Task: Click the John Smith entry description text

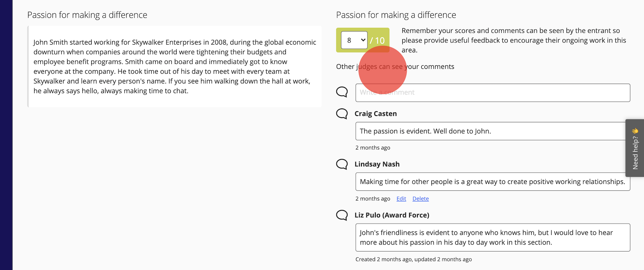Action: coord(174,67)
